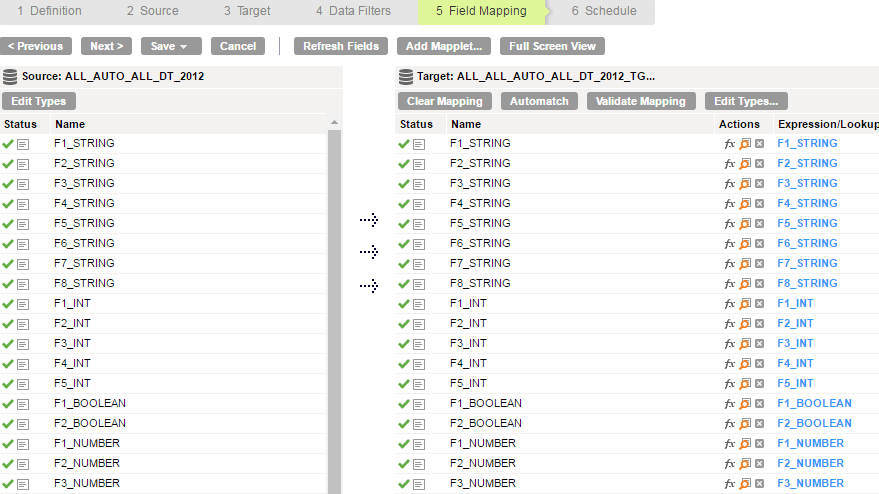Select source field F3_STRING
The height and width of the screenshot is (494, 879).
click(84, 183)
